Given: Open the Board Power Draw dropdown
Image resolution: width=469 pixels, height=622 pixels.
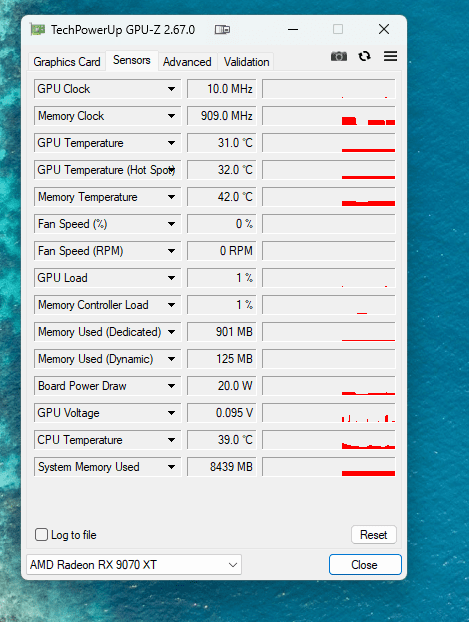Looking at the screenshot, I should [171, 386].
